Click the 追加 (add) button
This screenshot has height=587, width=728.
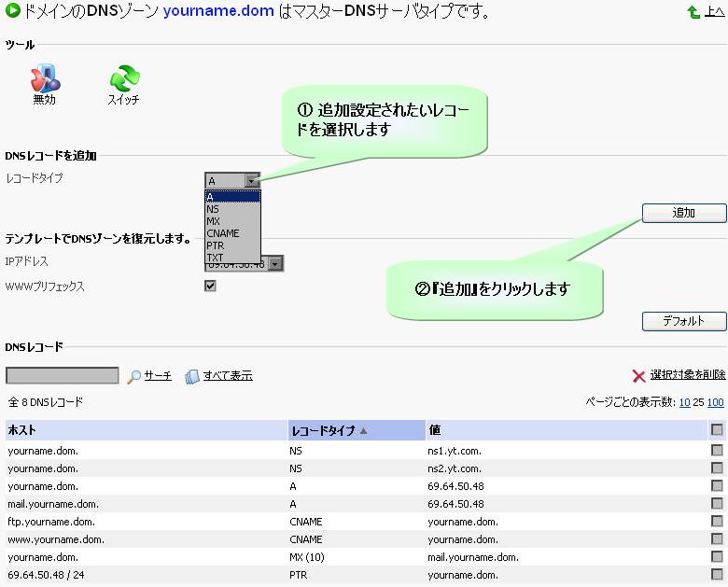[x=683, y=214]
